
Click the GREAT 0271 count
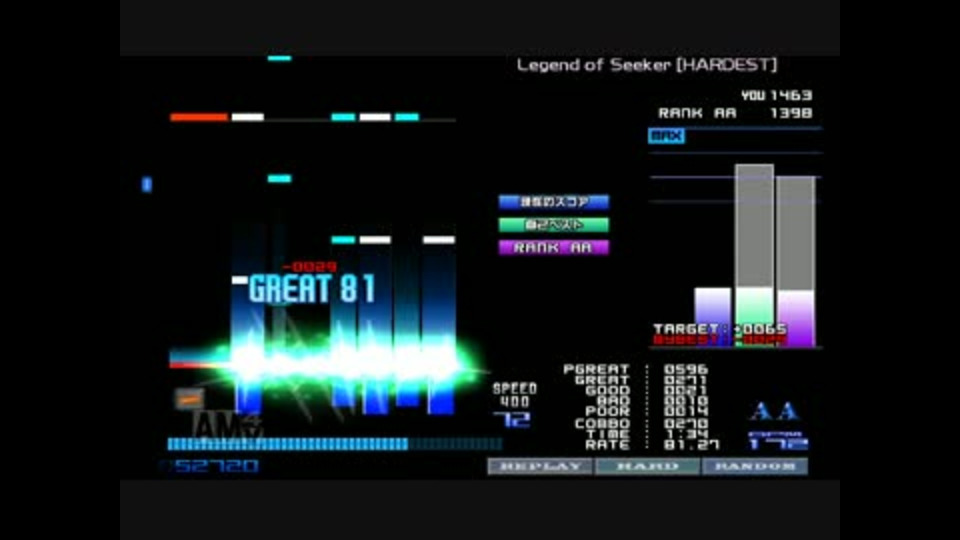pyautogui.click(x=640, y=380)
